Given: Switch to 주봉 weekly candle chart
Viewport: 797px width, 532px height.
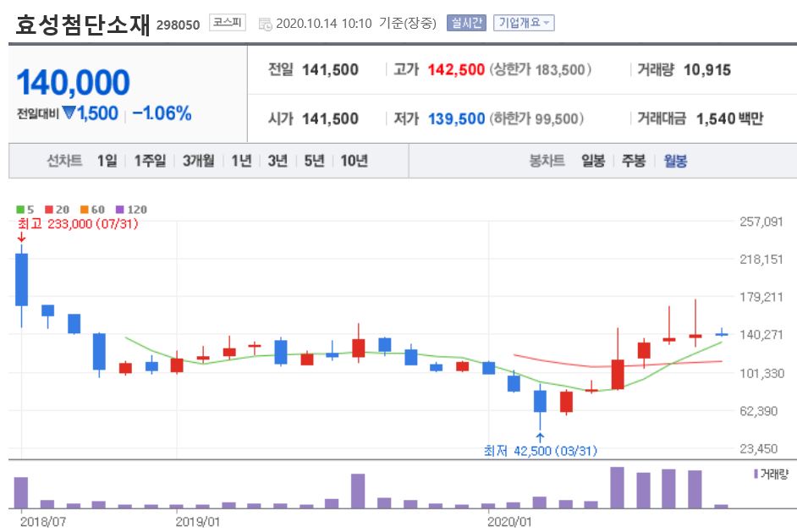Looking at the screenshot, I should pyautogui.click(x=634, y=161).
